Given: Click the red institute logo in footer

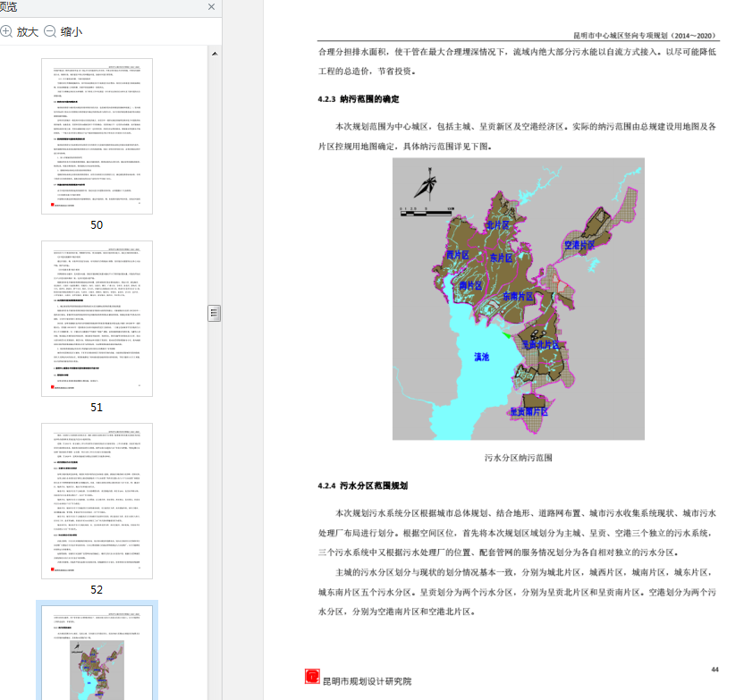Looking at the screenshot, I should pos(312,676).
